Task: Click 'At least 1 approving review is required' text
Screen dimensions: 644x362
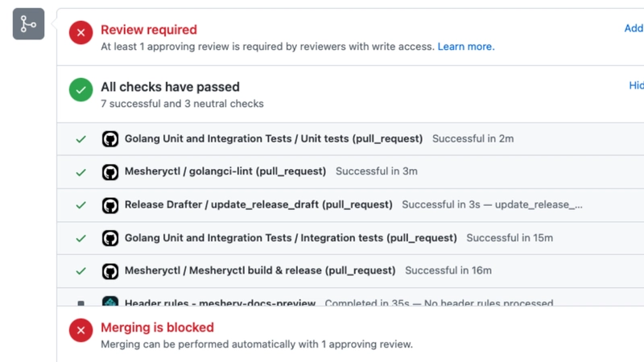Action: tap(267, 47)
